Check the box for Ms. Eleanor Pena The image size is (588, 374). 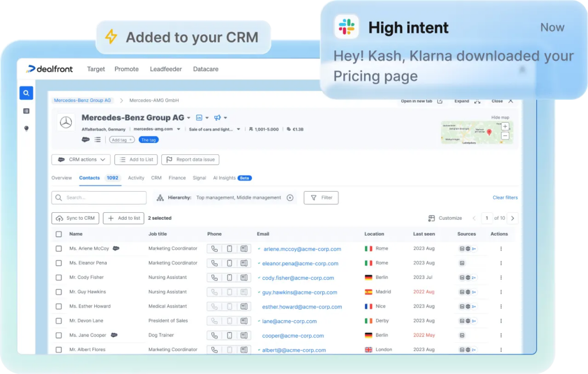(x=58, y=263)
